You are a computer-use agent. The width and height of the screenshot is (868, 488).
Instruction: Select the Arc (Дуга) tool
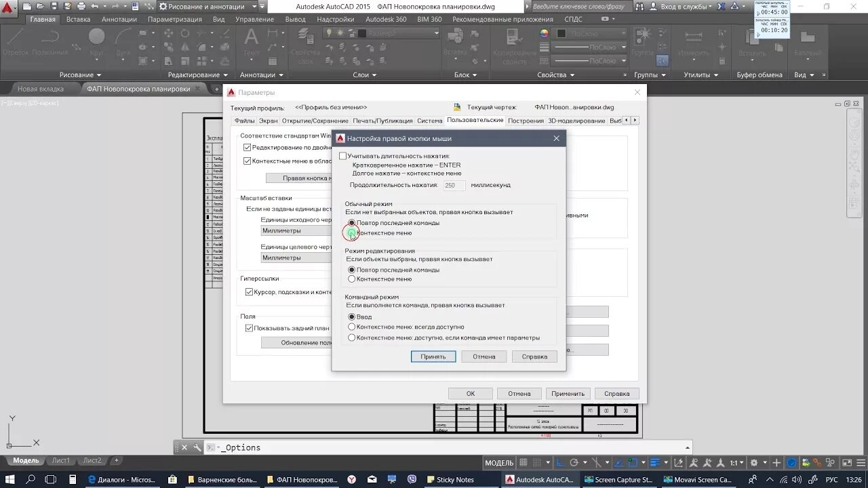pyautogui.click(x=123, y=41)
